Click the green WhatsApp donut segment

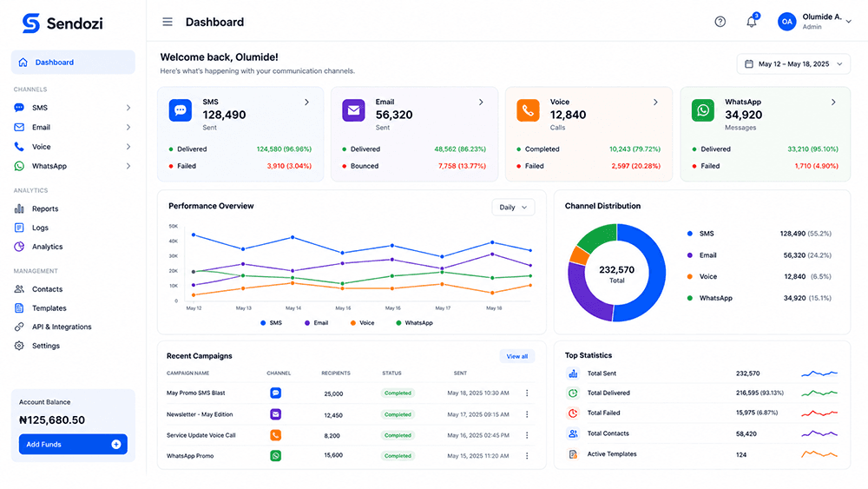click(x=600, y=236)
